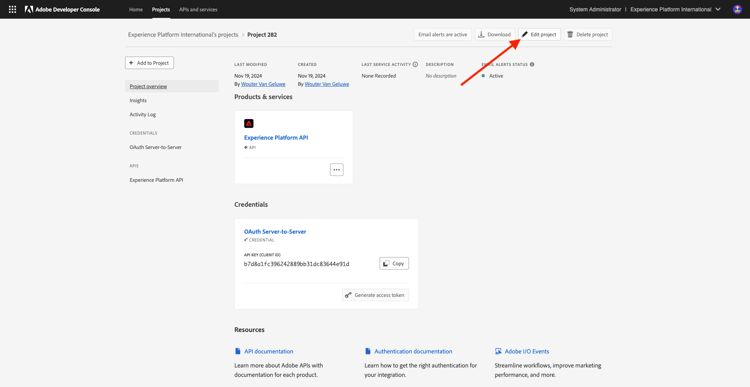
Task: Open the APIs and services tab
Action: pos(198,9)
